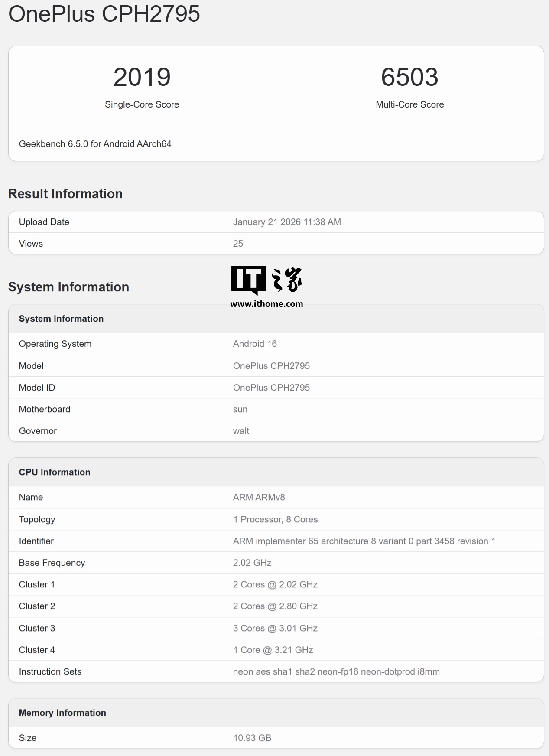The height and width of the screenshot is (756, 549).
Task: Click the Multi-Core Score label
Action: [x=409, y=104]
